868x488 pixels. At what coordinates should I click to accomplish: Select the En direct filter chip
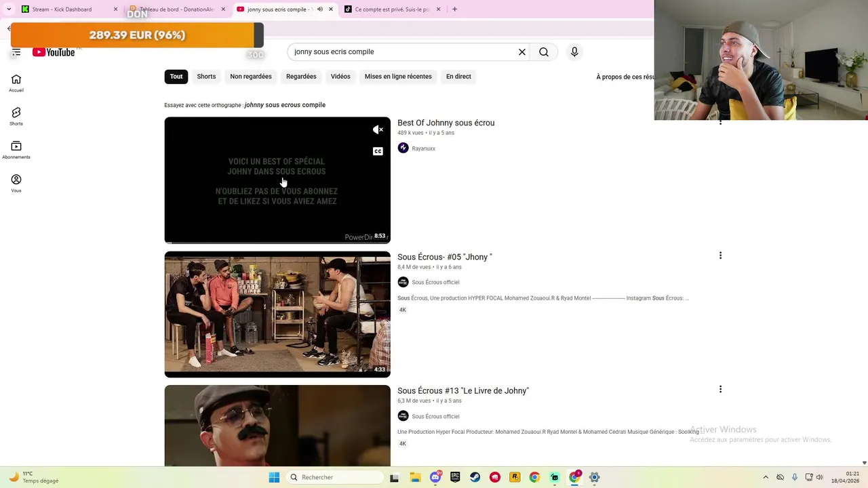(x=458, y=77)
